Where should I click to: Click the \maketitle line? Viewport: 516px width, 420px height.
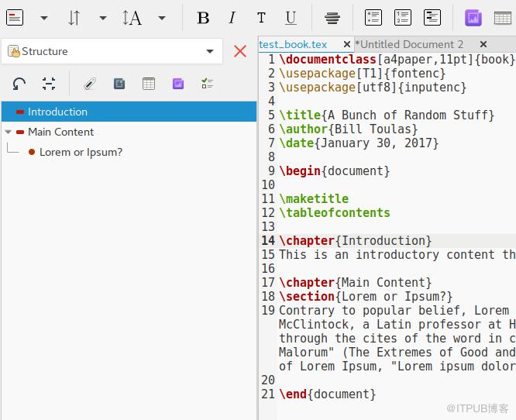tap(314, 199)
